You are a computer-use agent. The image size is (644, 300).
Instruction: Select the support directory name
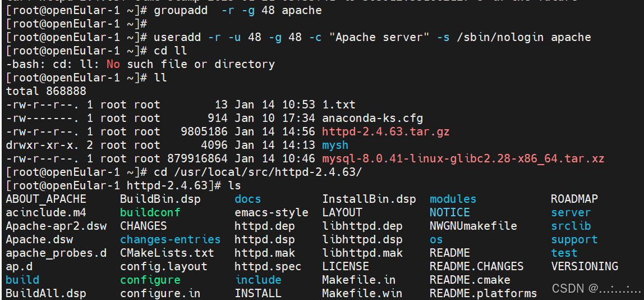(x=574, y=239)
